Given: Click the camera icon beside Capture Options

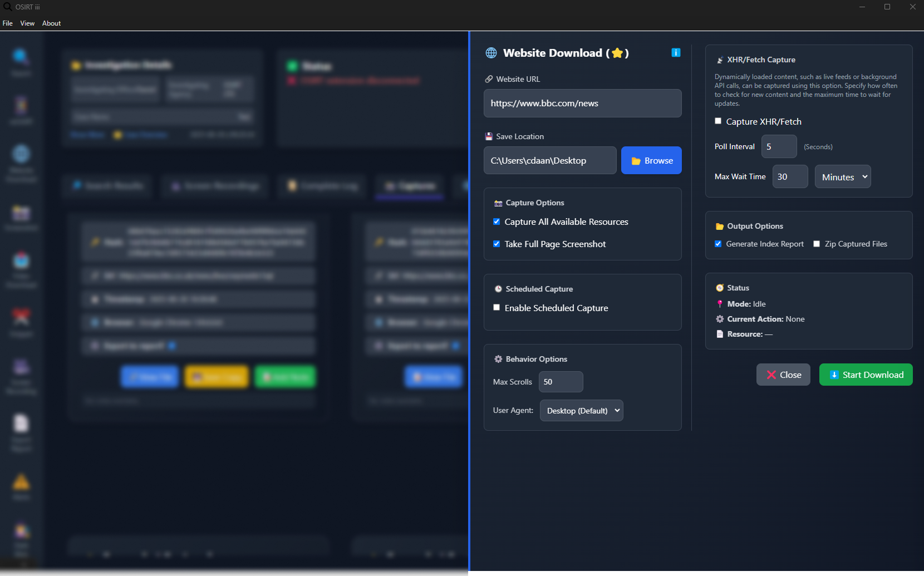Looking at the screenshot, I should click(x=498, y=203).
